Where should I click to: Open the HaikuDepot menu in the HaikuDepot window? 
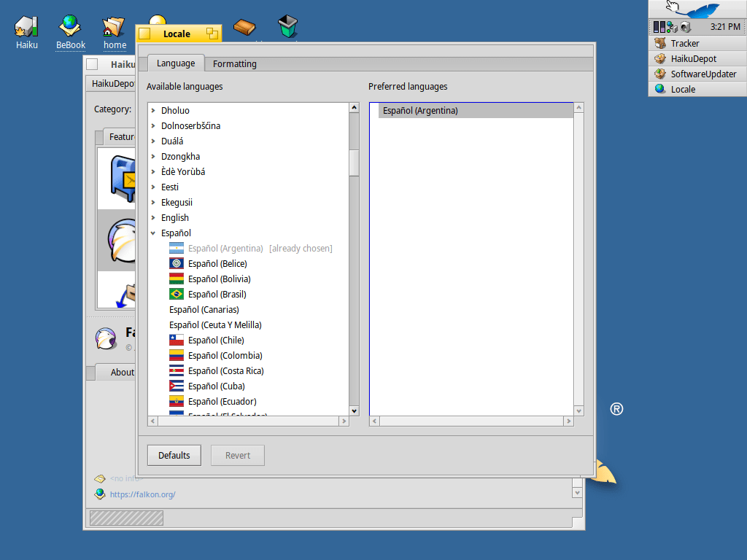(112, 83)
